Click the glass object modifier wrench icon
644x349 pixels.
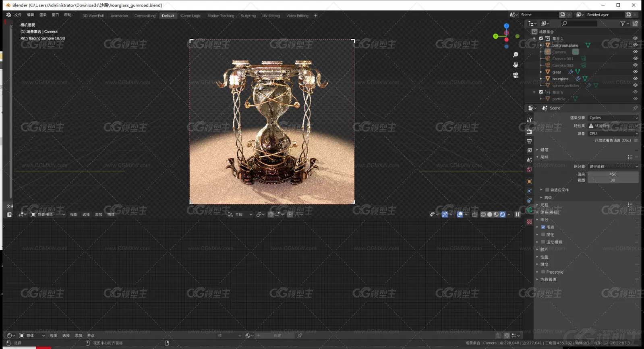click(x=571, y=72)
